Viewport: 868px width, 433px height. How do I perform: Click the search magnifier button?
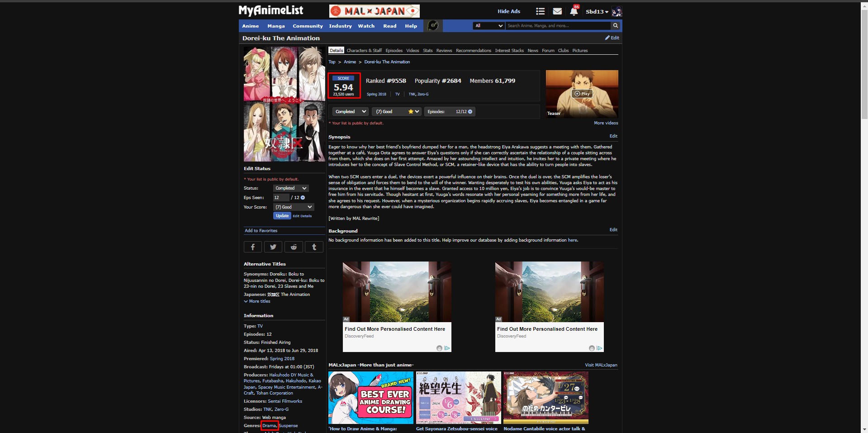pyautogui.click(x=615, y=26)
